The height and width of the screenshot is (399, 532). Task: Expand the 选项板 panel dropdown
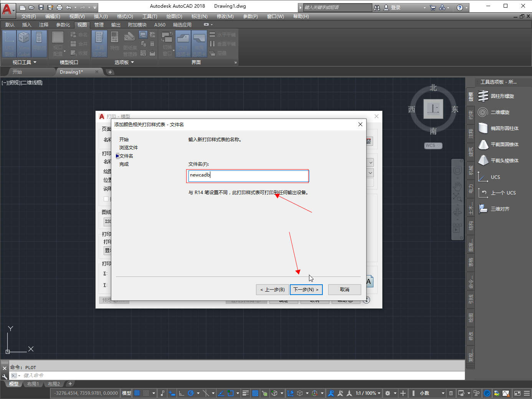coord(124,62)
